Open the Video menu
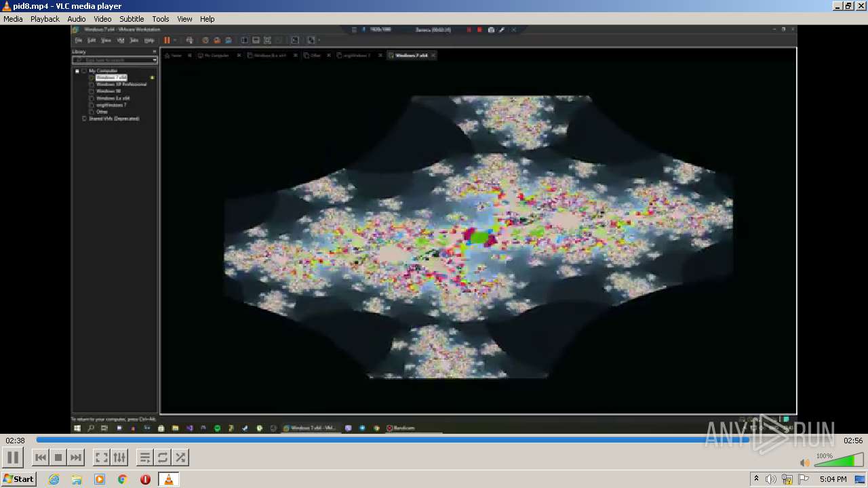This screenshot has width=868, height=488. click(x=102, y=19)
